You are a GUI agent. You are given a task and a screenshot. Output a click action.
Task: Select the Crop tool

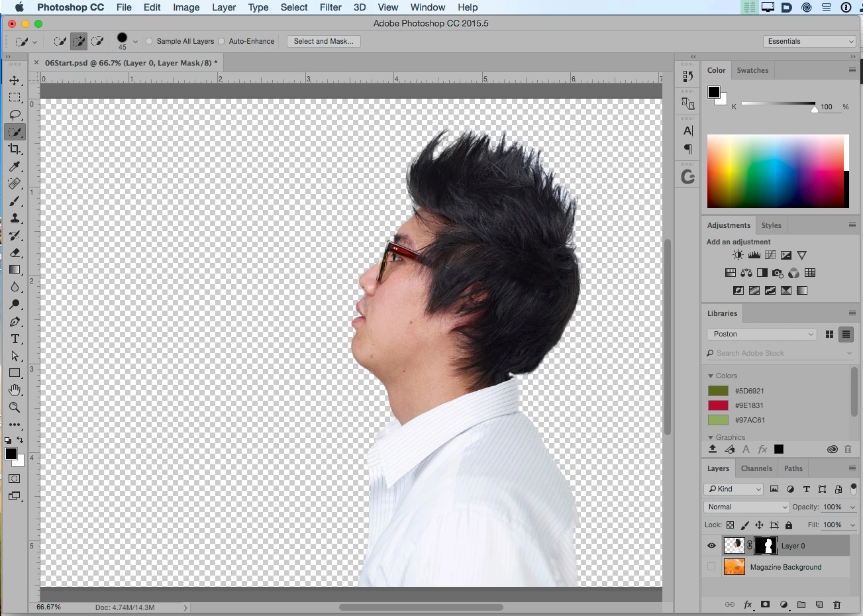point(15,149)
